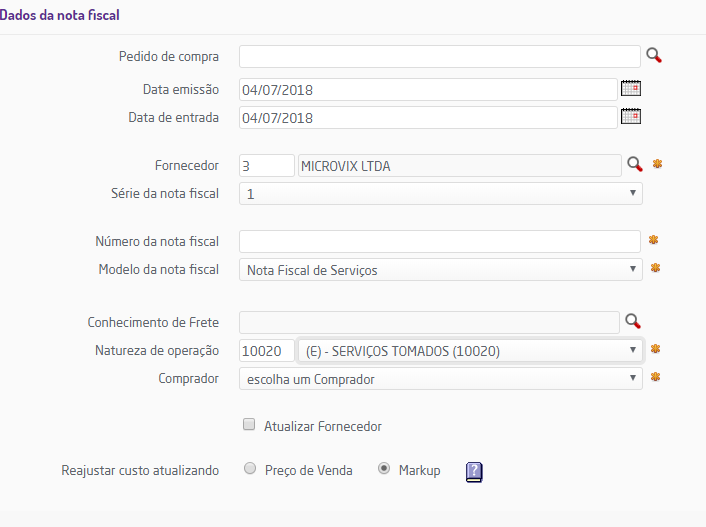Check the Atualizar Fornecedor checkbox

[249, 424]
